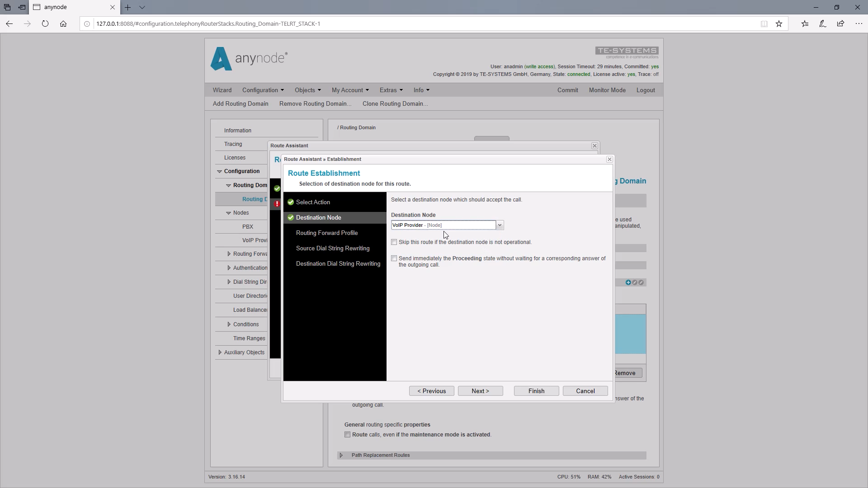Click the Finish button
Screen dimensions: 868x488
[x=536, y=391]
